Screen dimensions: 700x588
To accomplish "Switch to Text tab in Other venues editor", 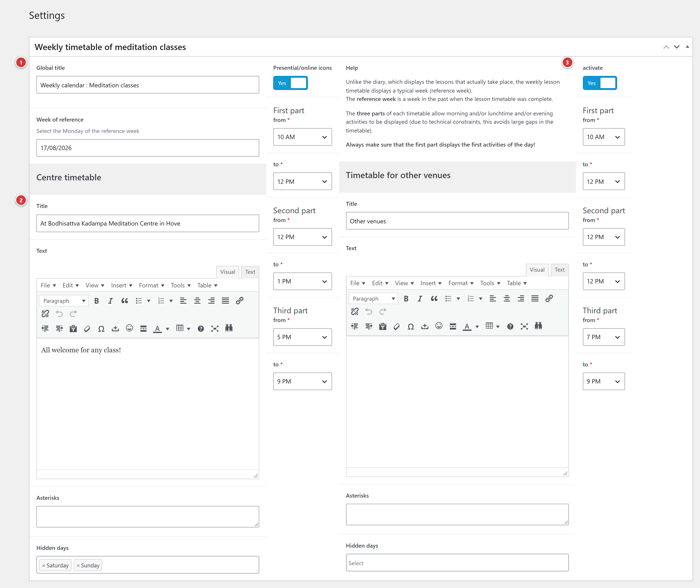I will coord(559,270).
